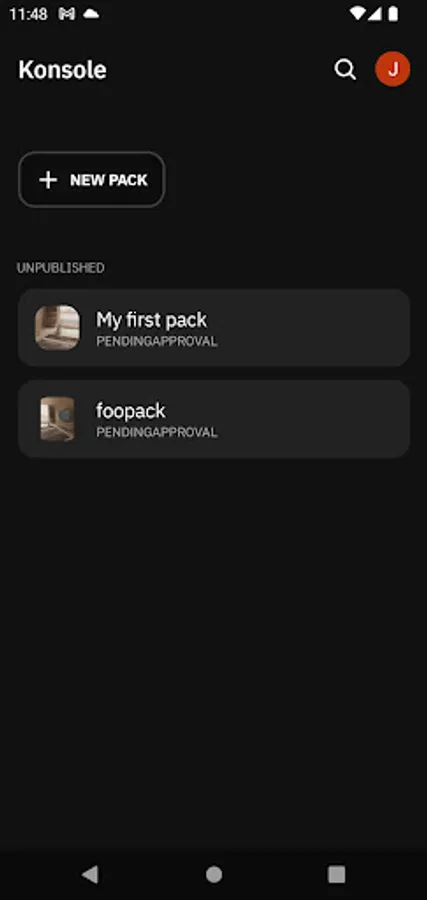
Task: Tap the cellular signal status icon
Action: pos(375,14)
